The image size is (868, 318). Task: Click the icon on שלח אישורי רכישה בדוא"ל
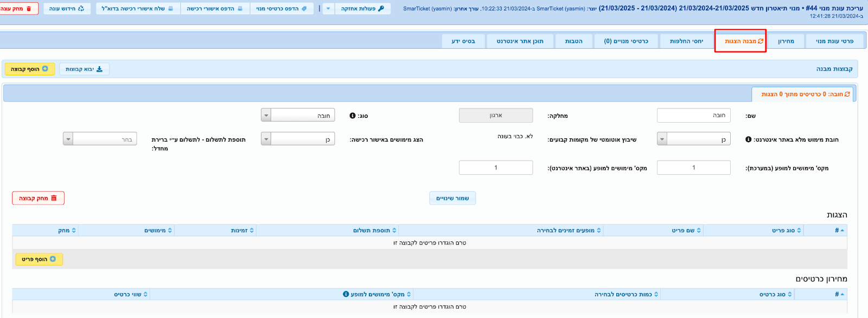click(170, 9)
